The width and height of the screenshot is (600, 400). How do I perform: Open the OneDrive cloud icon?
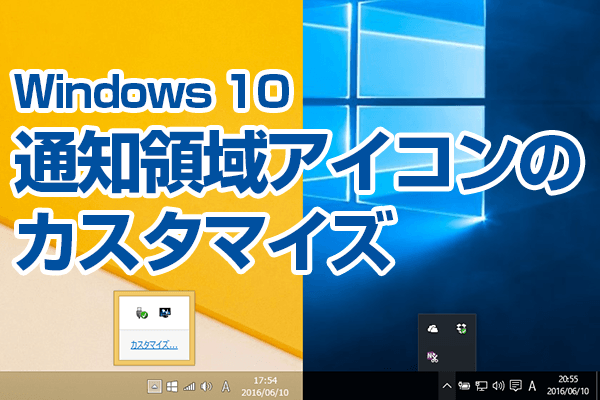point(433,328)
